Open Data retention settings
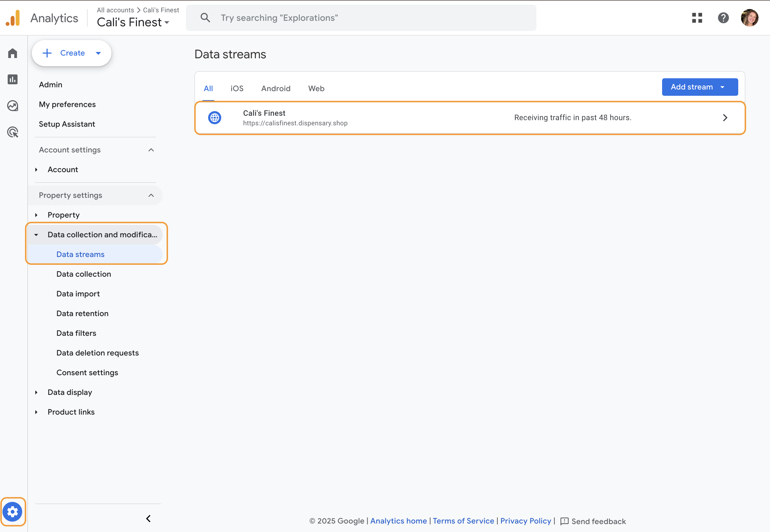Image resolution: width=770 pixels, height=532 pixels. (82, 313)
